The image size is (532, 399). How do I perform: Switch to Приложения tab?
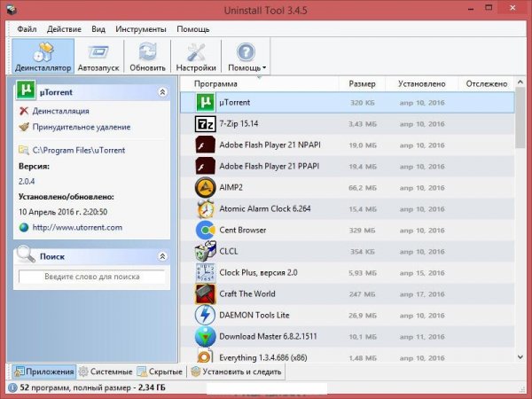coord(44,372)
